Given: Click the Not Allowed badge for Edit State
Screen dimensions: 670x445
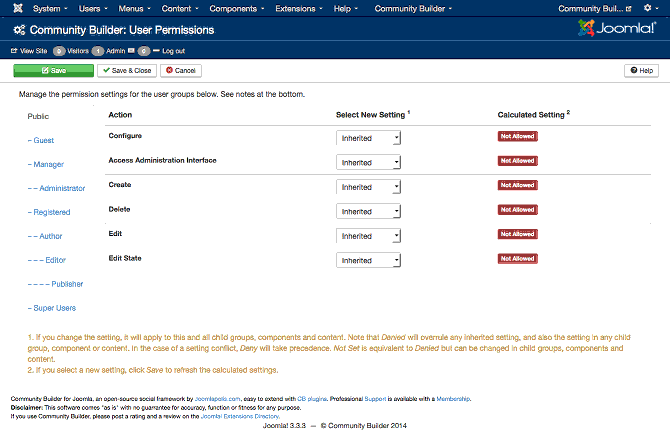Looking at the screenshot, I should 517,259.
